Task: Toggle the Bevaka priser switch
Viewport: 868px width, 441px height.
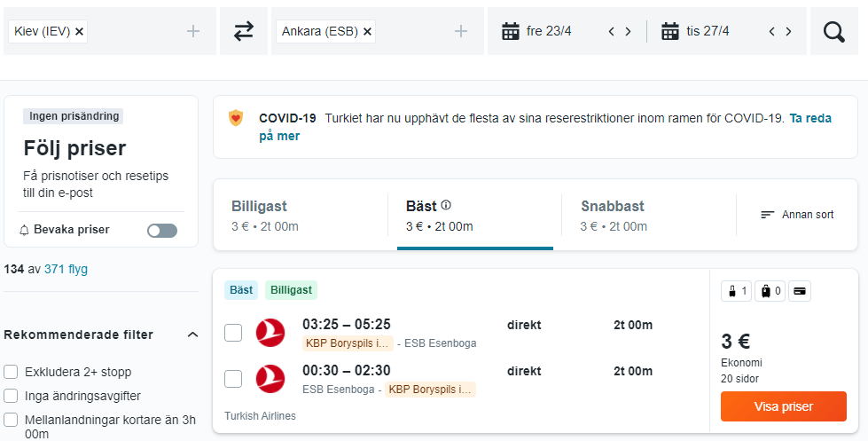Action: point(162,231)
